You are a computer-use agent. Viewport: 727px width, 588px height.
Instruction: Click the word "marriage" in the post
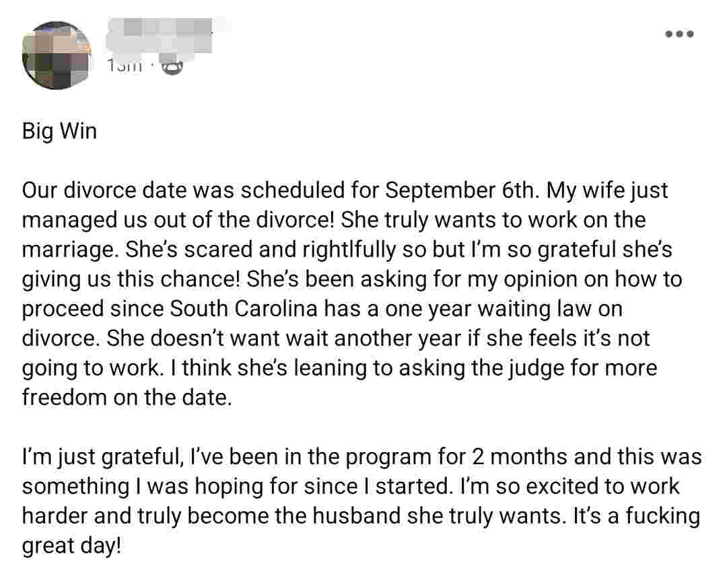(63, 249)
